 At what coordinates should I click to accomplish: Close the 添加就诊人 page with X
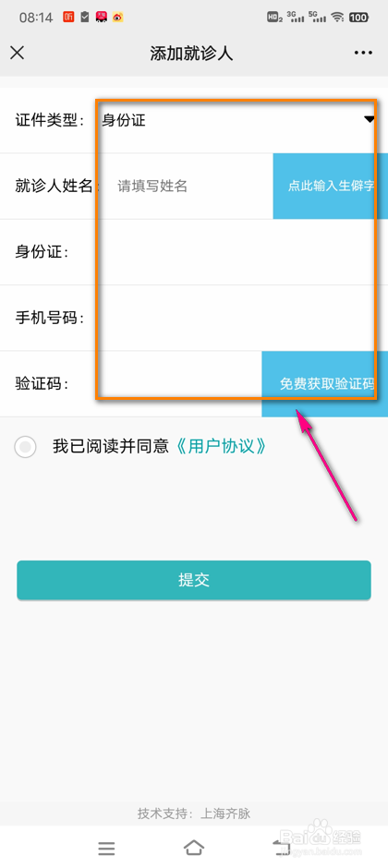click(x=18, y=53)
